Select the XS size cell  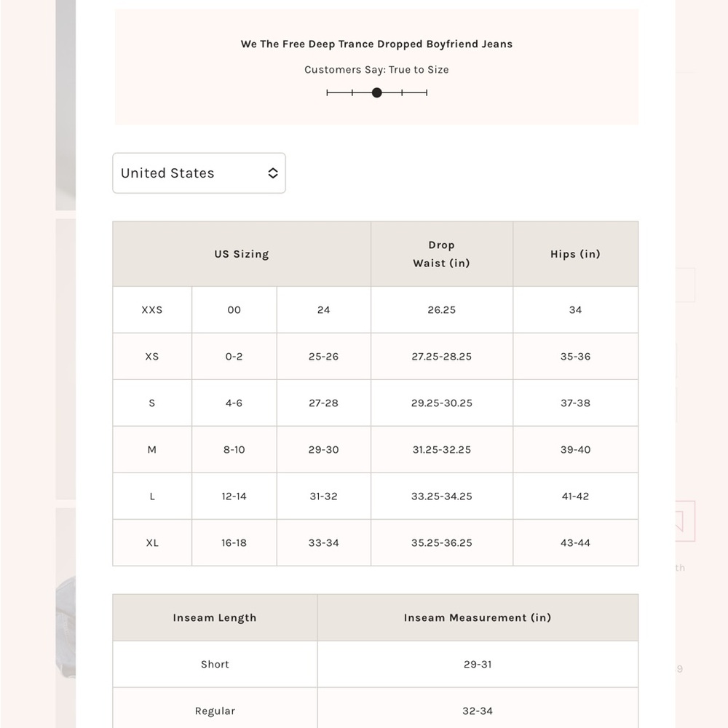[152, 357]
